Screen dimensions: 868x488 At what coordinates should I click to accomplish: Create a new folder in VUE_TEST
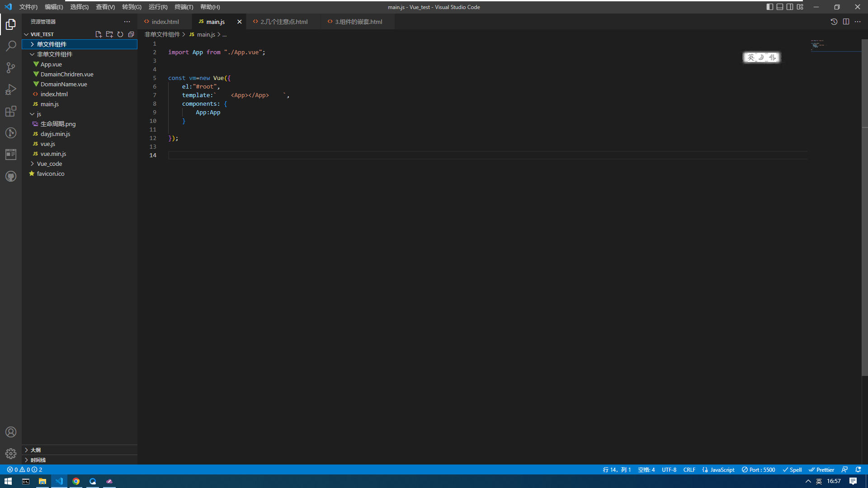(109, 34)
